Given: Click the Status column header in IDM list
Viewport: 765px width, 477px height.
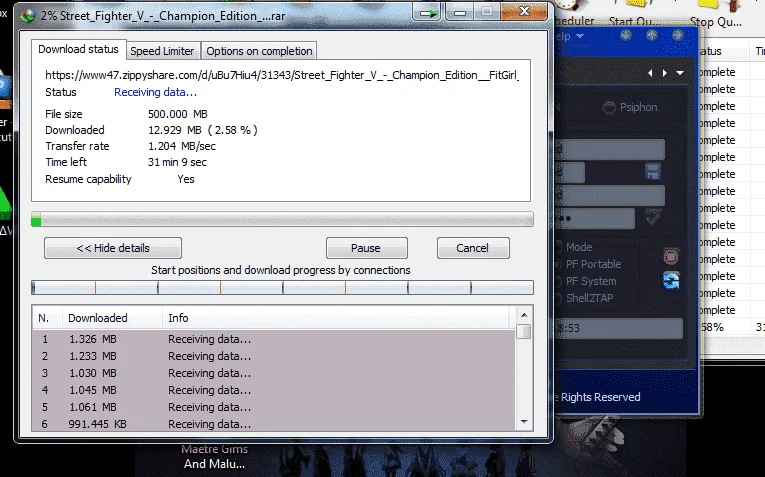Looking at the screenshot, I should tap(724, 51).
